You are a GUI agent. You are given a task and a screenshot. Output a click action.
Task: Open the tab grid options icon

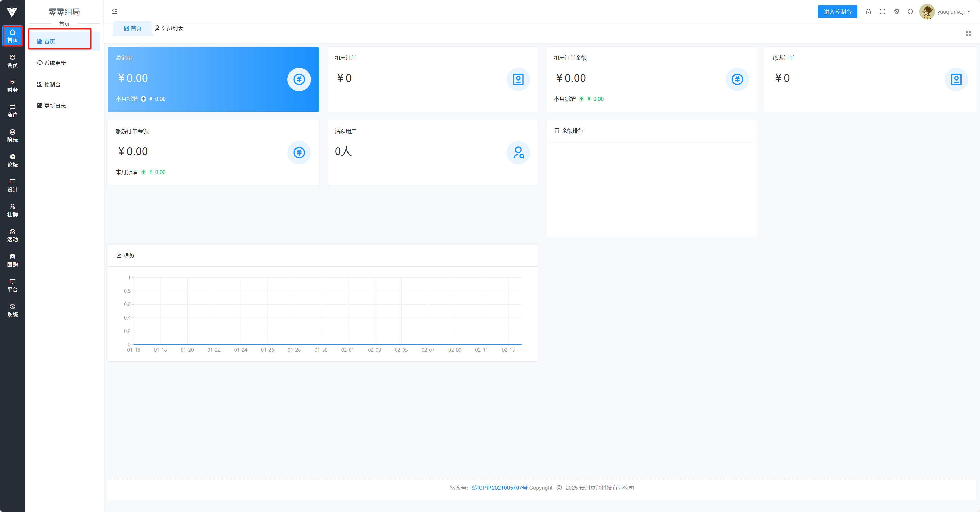[x=968, y=34]
